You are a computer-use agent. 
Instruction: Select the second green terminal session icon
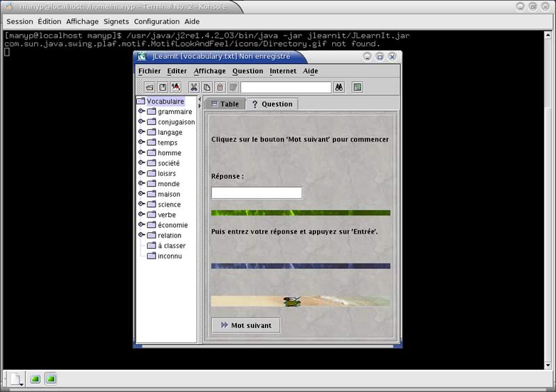pyautogui.click(x=51, y=379)
